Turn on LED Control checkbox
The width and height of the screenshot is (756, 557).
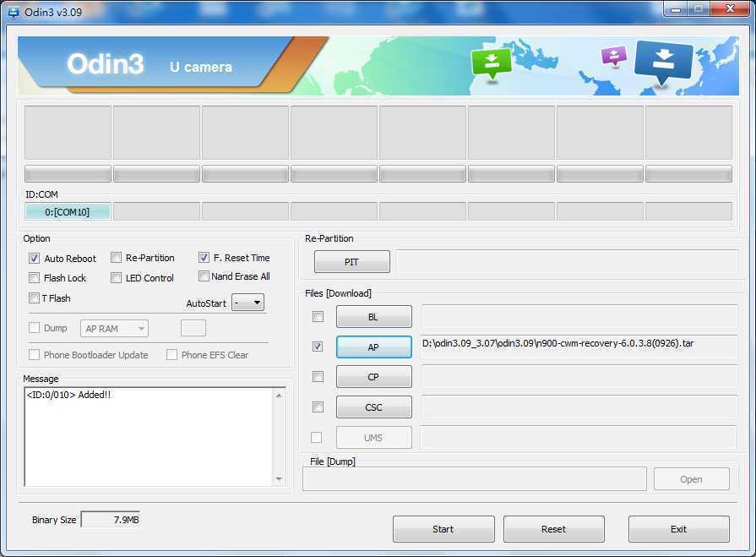[116, 278]
